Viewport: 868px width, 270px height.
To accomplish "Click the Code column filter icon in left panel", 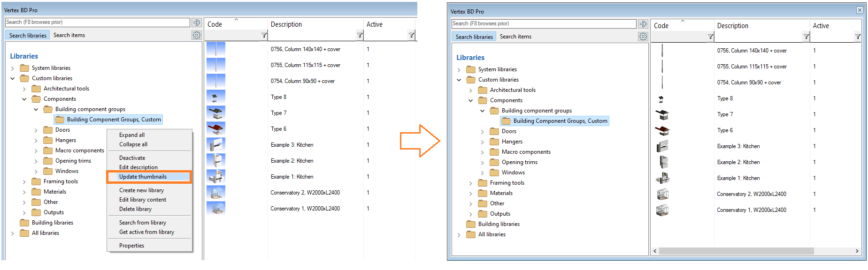I will (264, 35).
